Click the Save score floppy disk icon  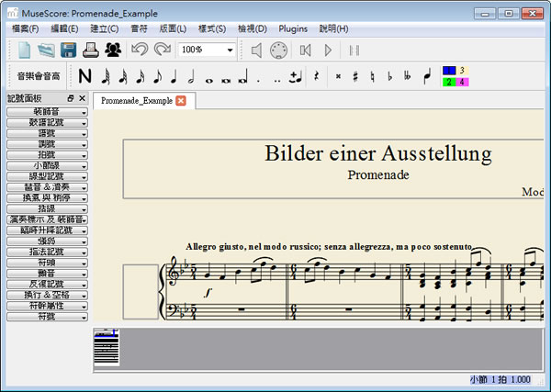(69, 50)
